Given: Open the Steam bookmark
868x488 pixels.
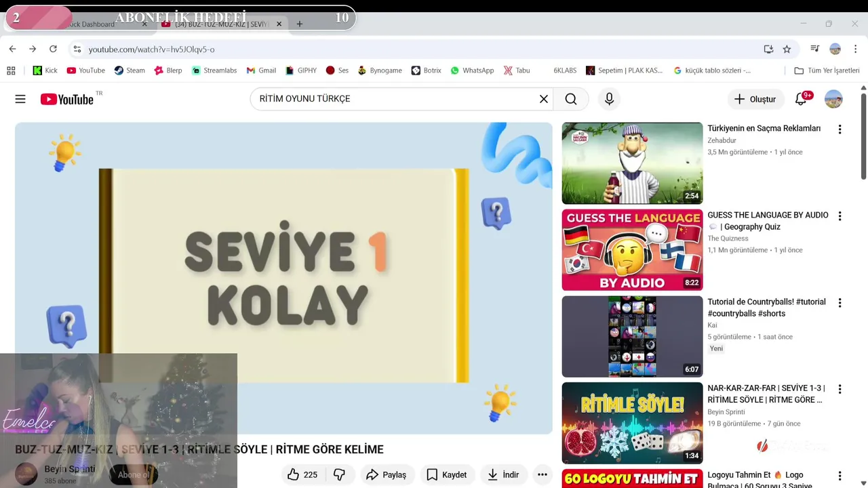Looking at the screenshot, I should point(130,70).
